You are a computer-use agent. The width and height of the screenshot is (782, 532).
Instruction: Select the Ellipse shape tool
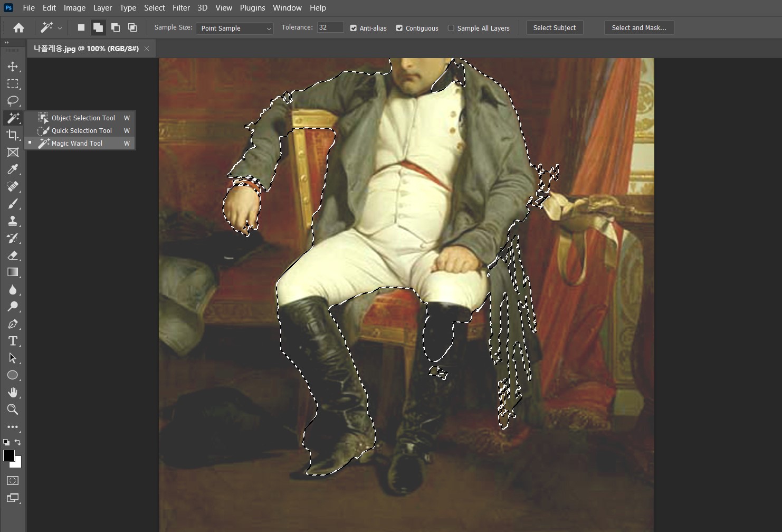13,375
